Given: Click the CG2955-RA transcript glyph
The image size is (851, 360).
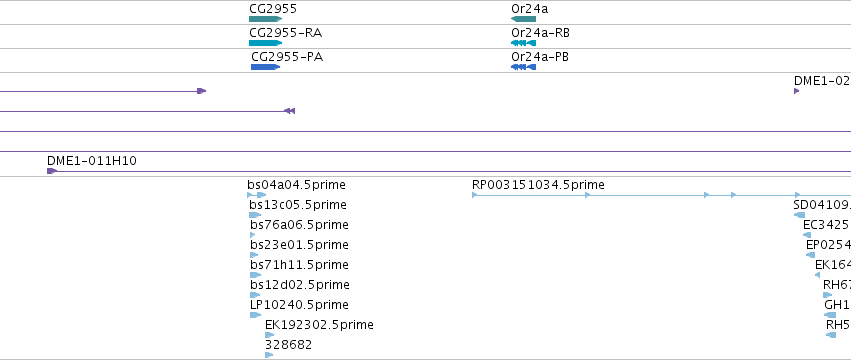Looking at the screenshot, I should coord(265,43).
